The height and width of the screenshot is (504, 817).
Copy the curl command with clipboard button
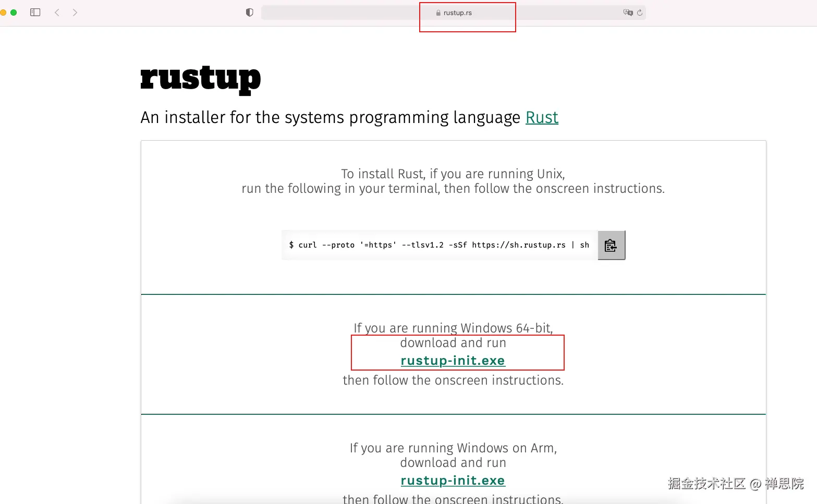click(611, 245)
